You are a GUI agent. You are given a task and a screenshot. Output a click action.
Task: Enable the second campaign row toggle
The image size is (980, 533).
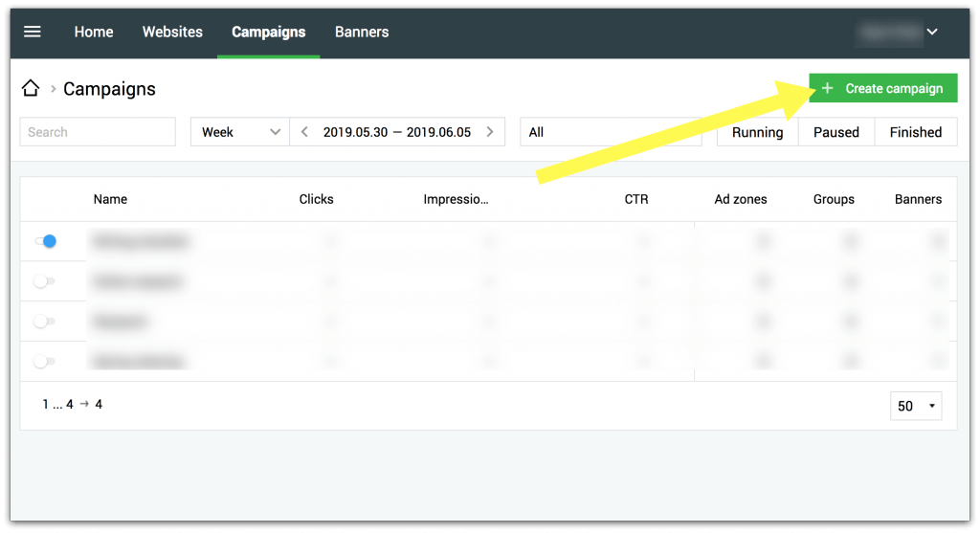point(44,281)
